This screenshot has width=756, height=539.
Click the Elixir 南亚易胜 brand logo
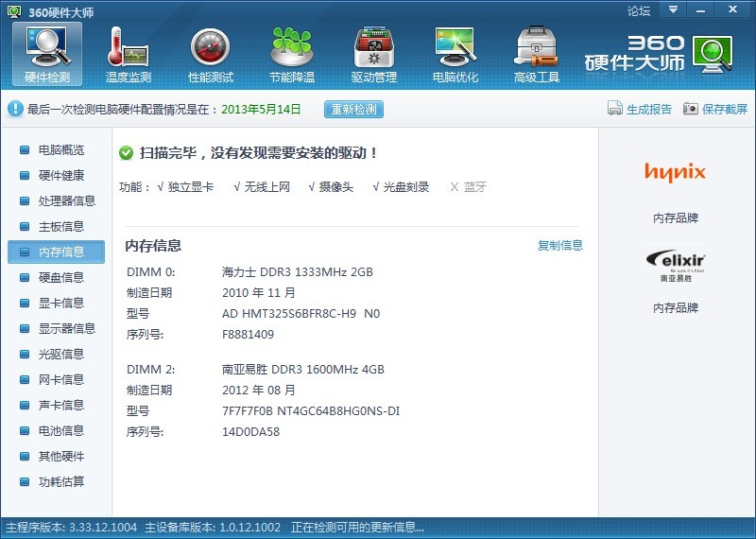point(676,264)
